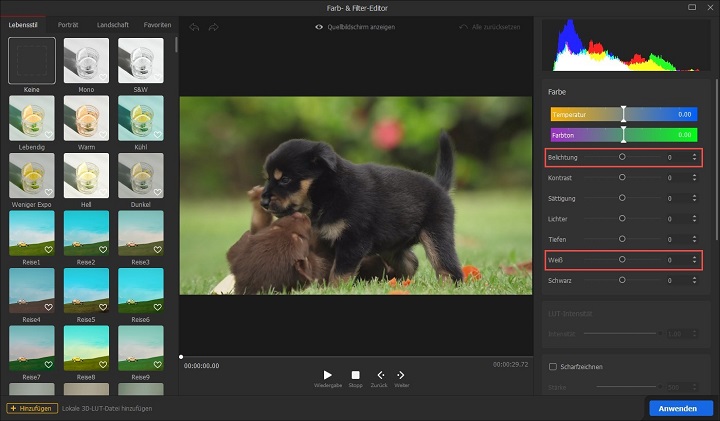Advance a frame with Weiter
This screenshot has width=720, height=421.
(401, 375)
